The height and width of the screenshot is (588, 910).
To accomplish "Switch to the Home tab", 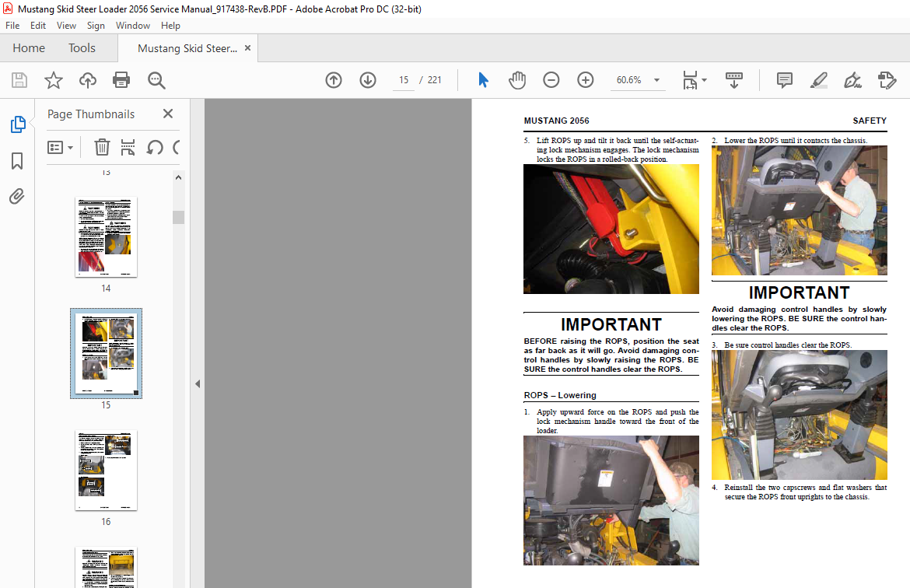I will [29, 48].
